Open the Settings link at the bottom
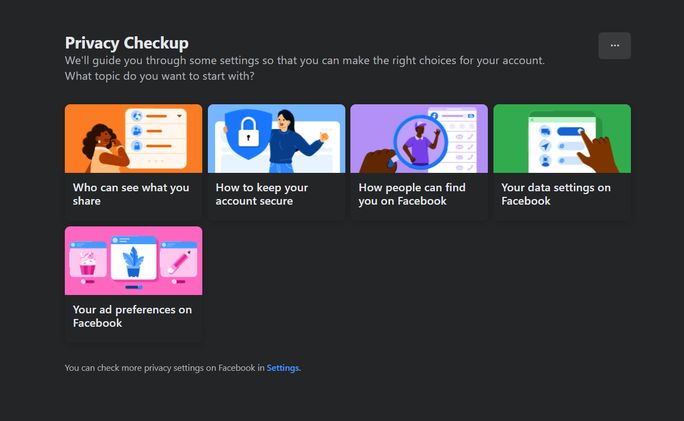 click(282, 368)
